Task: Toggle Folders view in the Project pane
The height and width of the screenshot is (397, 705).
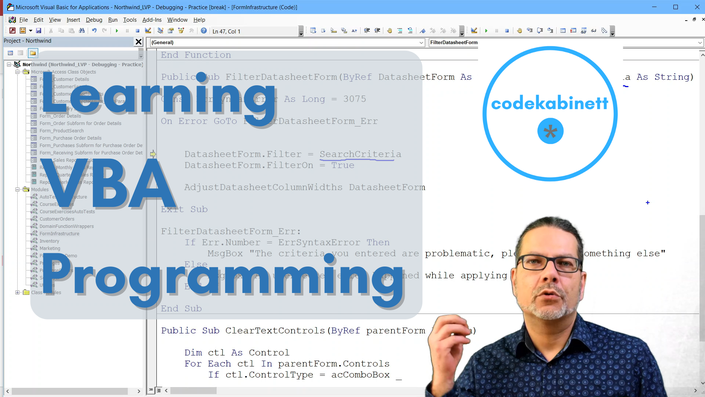Action: click(x=33, y=53)
